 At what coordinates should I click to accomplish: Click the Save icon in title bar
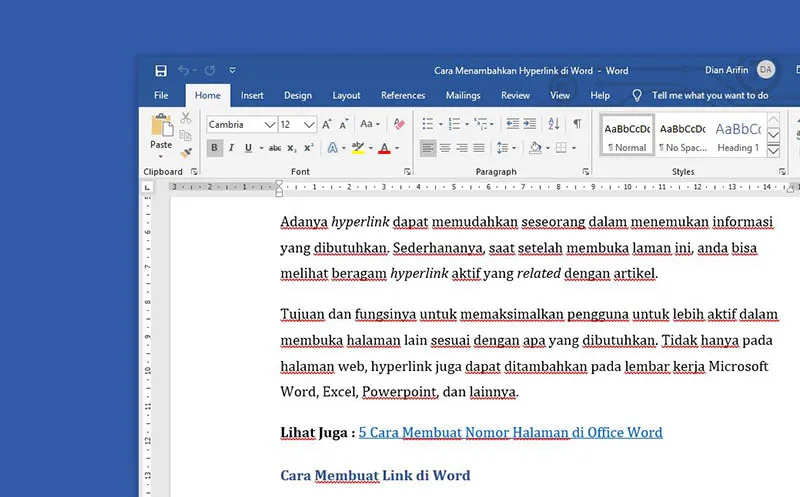pyautogui.click(x=161, y=71)
